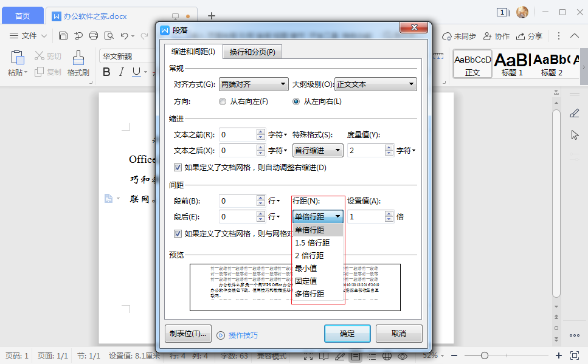
Task: Click the zoom out minus button
Action: pyautogui.click(x=454, y=355)
